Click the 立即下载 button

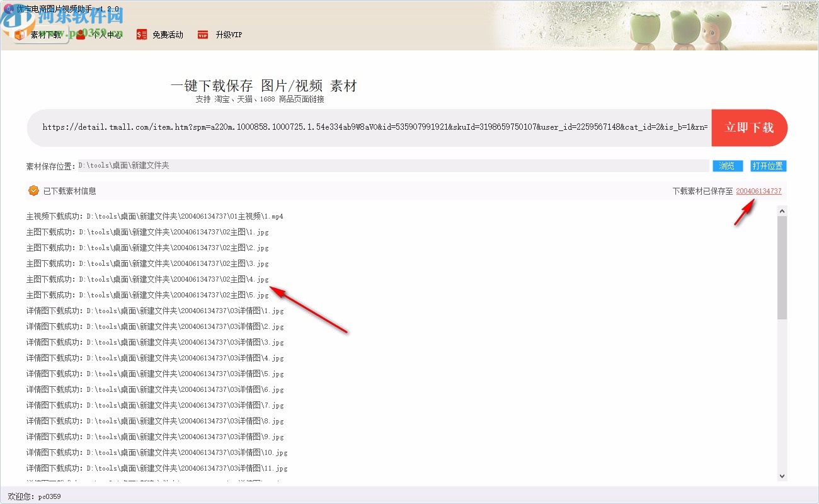[x=749, y=128]
